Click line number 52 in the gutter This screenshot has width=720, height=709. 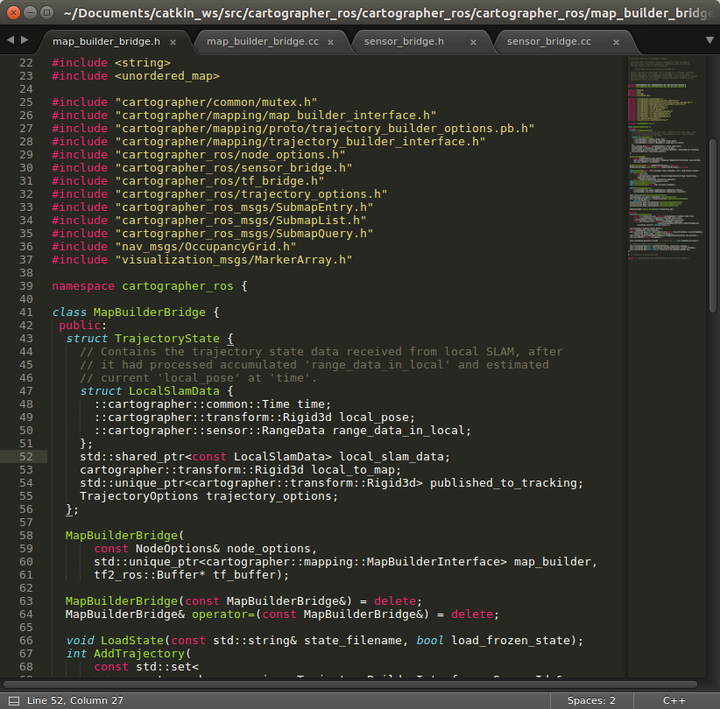tap(26, 456)
